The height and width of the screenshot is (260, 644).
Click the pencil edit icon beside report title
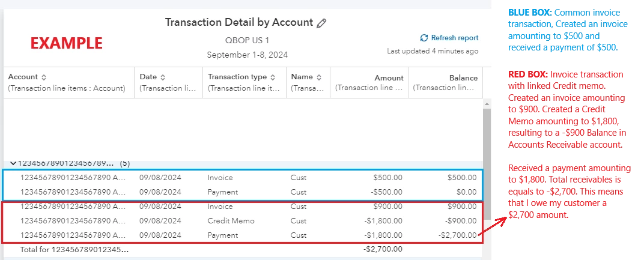(321, 23)
